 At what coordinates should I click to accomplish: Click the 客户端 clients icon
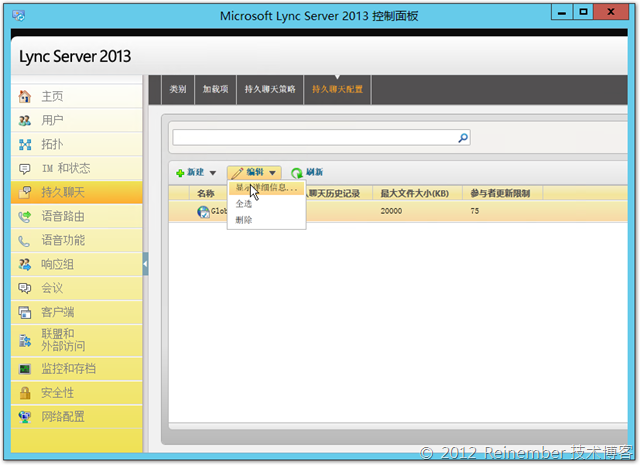(x=24, y=312)
